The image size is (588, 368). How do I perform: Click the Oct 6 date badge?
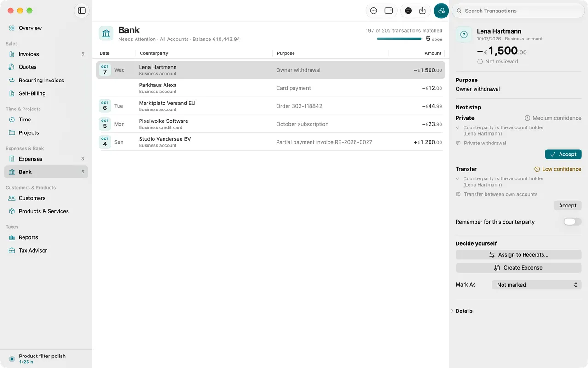click(x=105, y=106)
